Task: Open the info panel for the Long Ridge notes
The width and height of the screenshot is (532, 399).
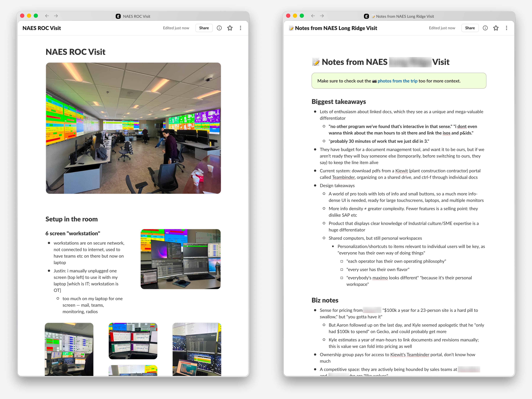Action: (485, 28)
